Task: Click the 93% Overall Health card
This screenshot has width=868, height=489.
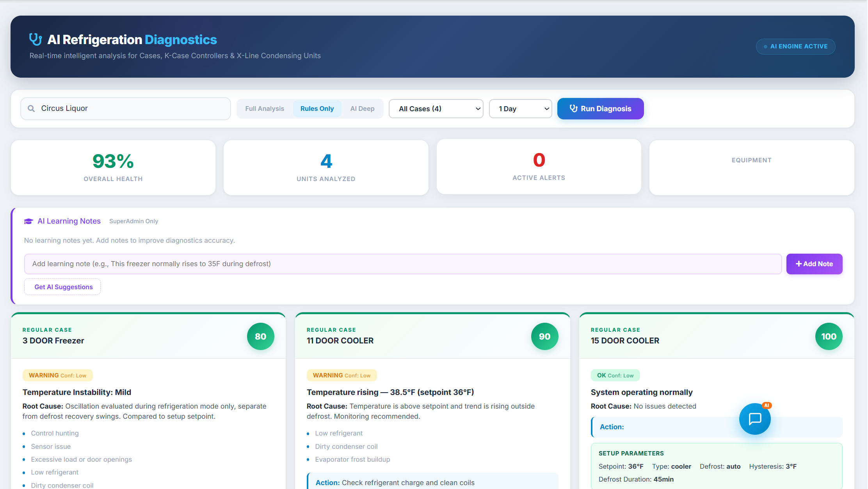Action: pyautogui.click(x=113, y=167)
